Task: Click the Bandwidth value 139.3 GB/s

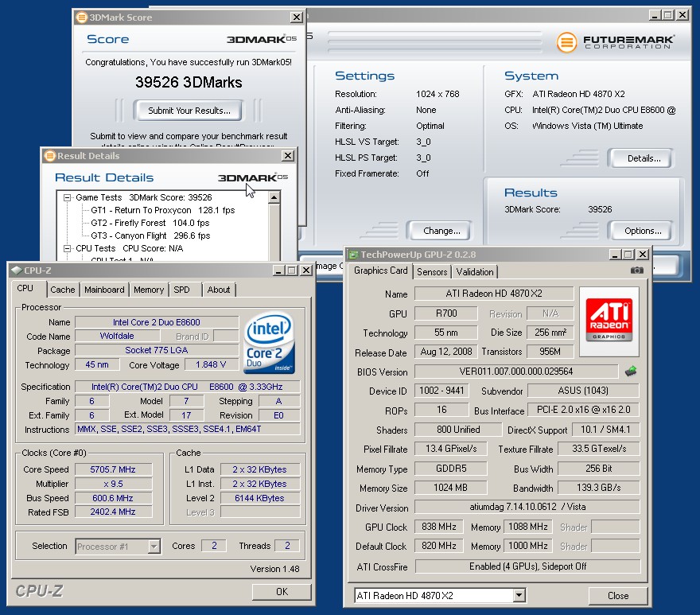Action: pyautogui.click(x=599, y=488)
